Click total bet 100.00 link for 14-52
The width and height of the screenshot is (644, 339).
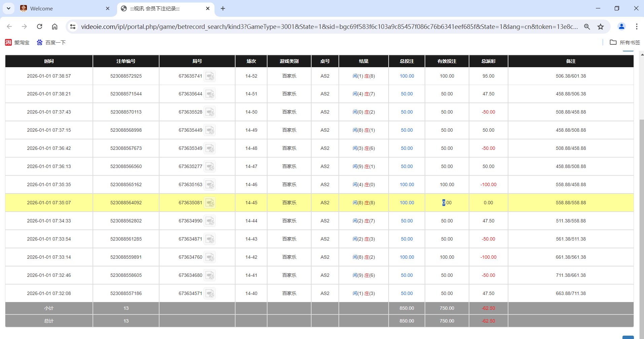(x=406, y=76)
